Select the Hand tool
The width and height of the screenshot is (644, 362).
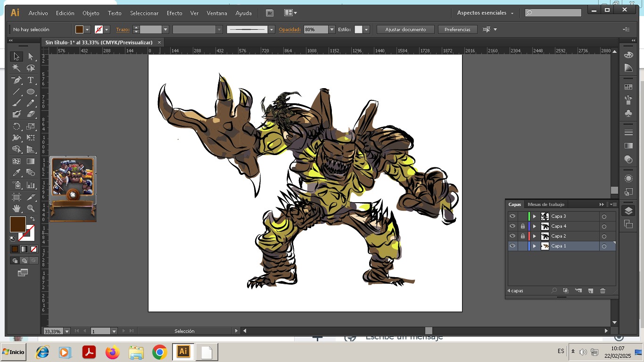click(16, 208)
